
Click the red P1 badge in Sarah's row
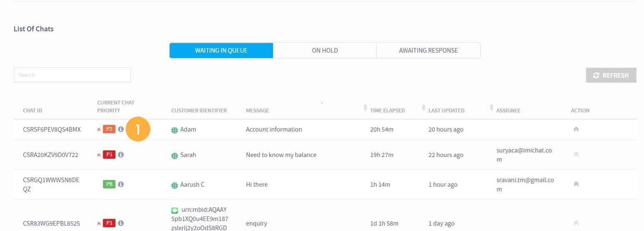[109, 155]
